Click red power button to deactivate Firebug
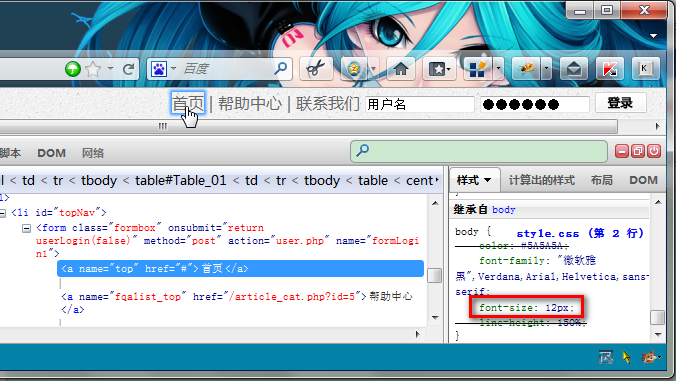 (654, 151)
